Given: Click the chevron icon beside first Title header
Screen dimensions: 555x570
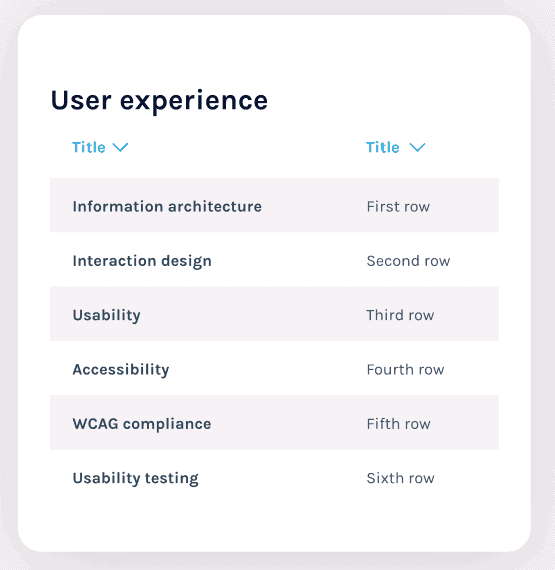Looking at the screenshot, I should point(120,148).
